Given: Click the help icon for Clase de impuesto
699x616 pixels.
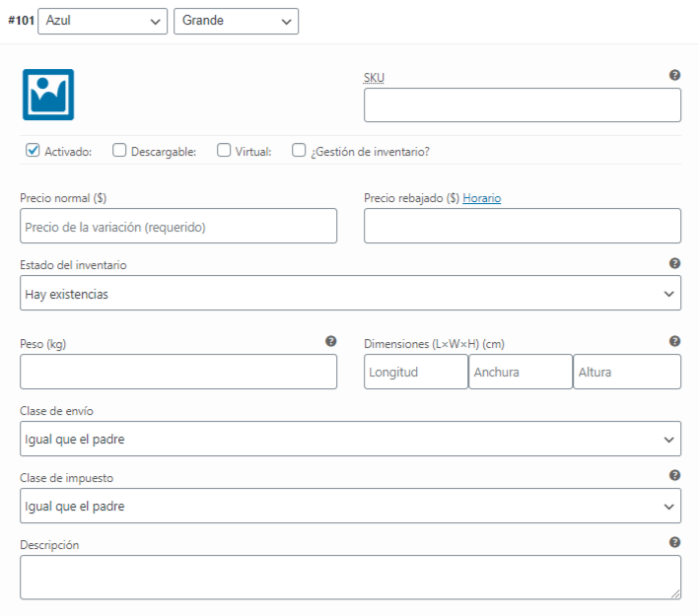Looking at the screenshot, I should point(674,475).
